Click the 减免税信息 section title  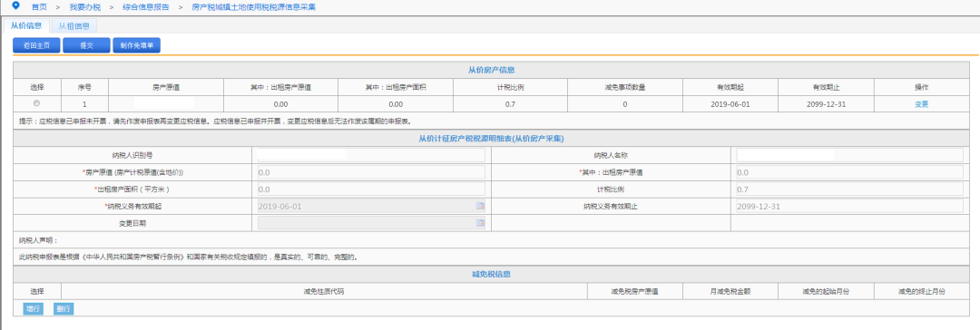tap(491, 275)
